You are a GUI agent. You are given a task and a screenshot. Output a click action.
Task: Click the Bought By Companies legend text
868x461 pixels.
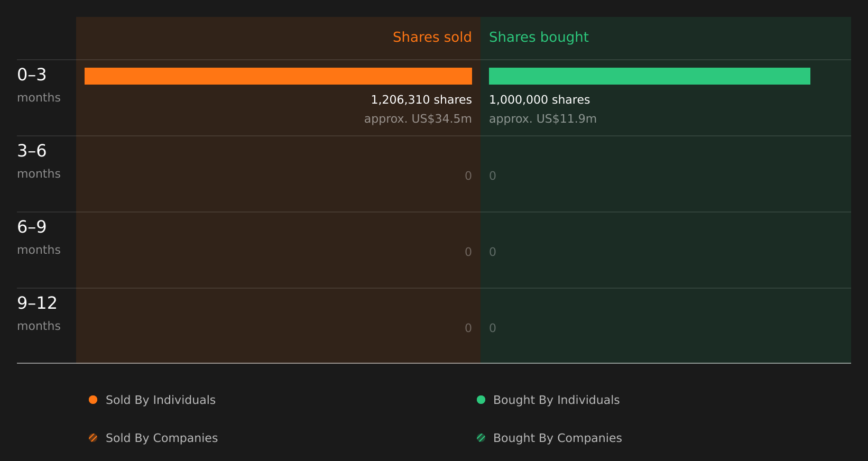pyautogui.click(x=558, y=438)
